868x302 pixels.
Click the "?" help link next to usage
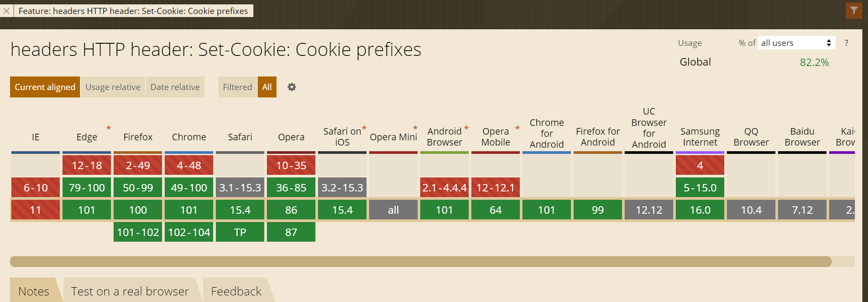(847, 43)
